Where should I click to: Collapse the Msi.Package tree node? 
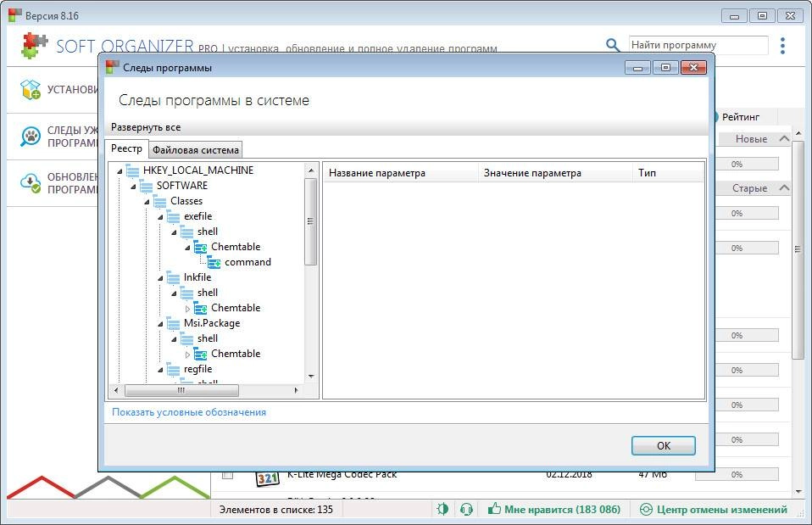click(160, 323)
